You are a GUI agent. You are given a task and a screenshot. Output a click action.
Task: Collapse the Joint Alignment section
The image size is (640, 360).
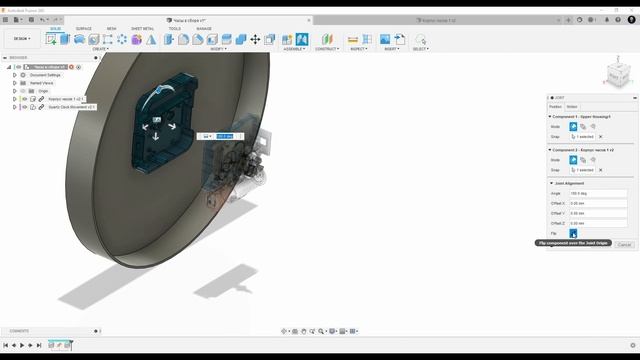coord(551,183)
